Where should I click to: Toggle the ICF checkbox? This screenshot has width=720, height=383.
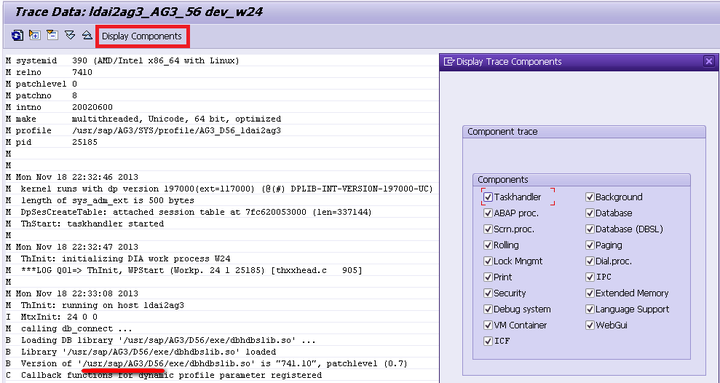[x=488, y=341]
